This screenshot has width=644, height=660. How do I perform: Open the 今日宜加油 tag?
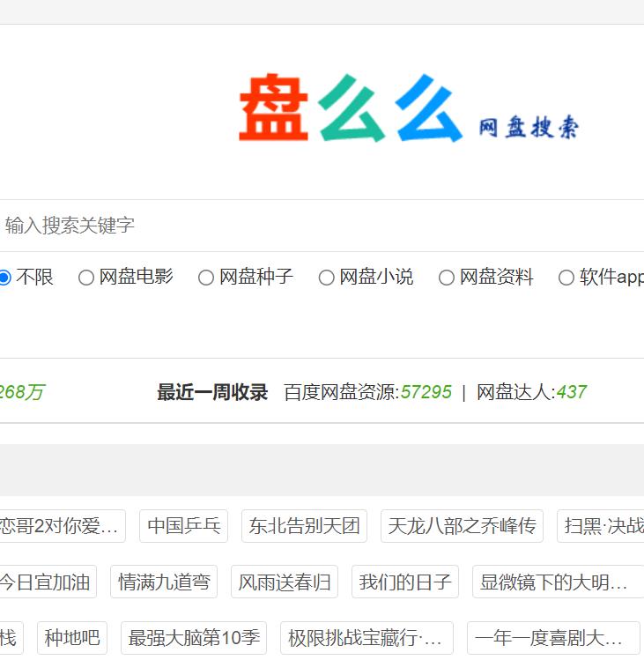click(x=47, y=582)
